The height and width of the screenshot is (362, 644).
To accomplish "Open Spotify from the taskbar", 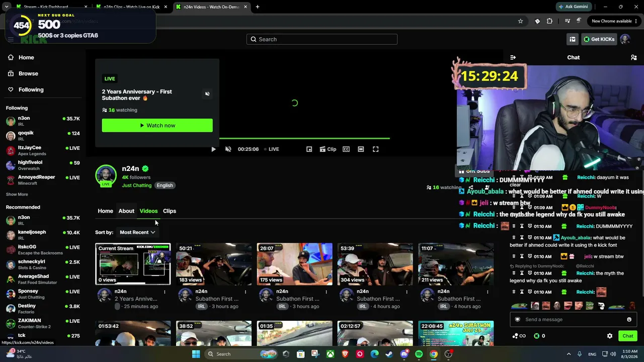I will point(419,354).
